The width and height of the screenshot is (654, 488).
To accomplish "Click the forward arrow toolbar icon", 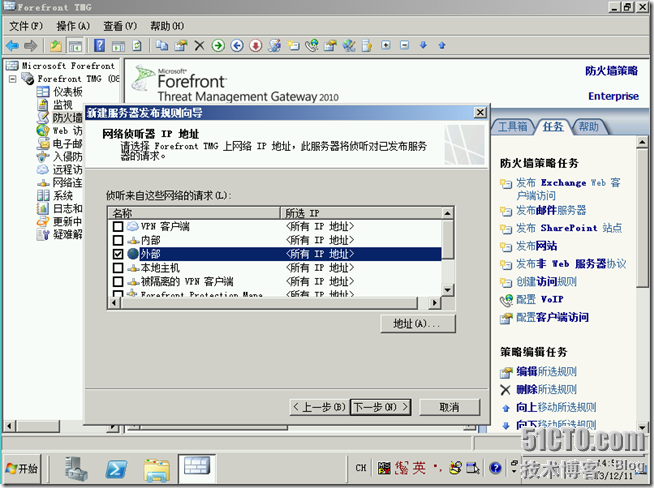I will (30, 45).
